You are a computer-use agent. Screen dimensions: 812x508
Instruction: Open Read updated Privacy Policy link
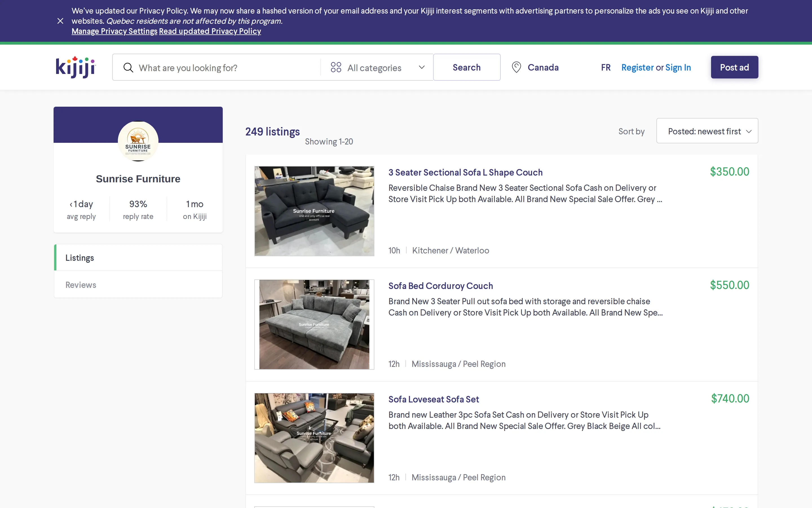pos(210,31)
